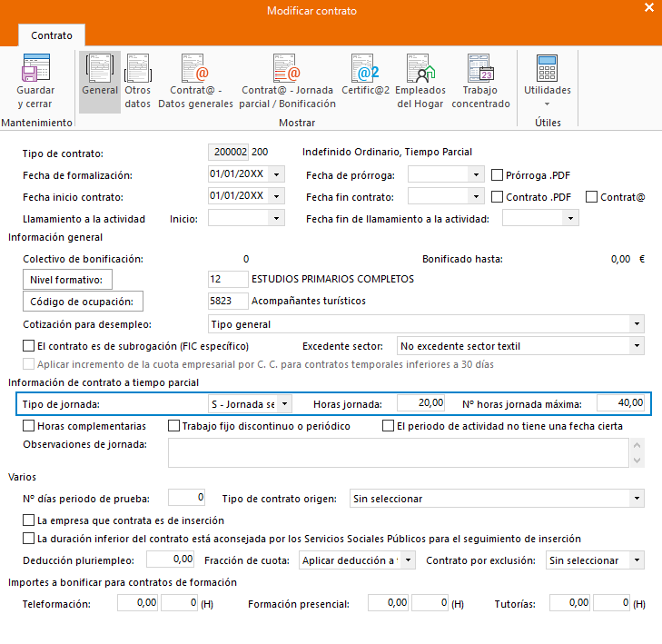Image resolution: width=662 pixels, height=644 pixels.
Task: Expand Tipo de contrato origen dropdown
Action: click(x=637, y=499)
